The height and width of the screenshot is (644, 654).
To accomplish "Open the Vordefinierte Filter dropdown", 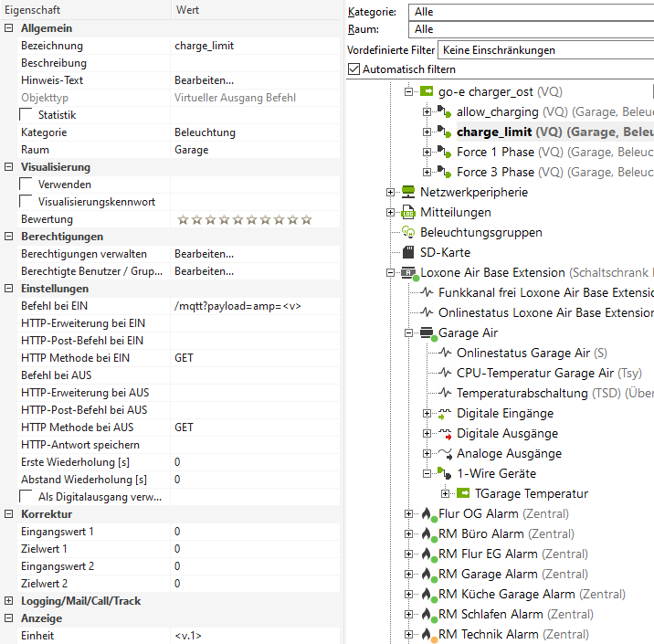I will 545,50.
